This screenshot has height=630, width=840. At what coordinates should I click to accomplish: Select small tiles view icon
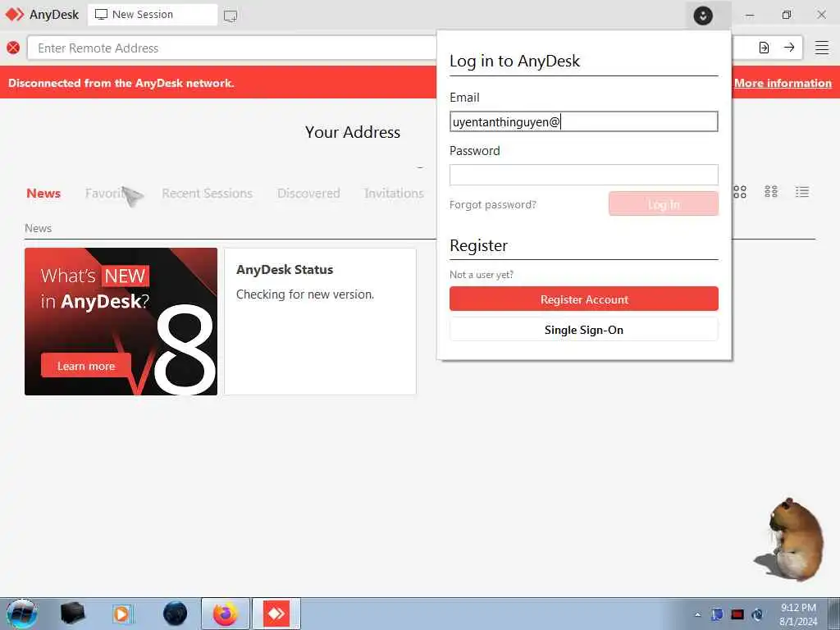coord(771,192)
